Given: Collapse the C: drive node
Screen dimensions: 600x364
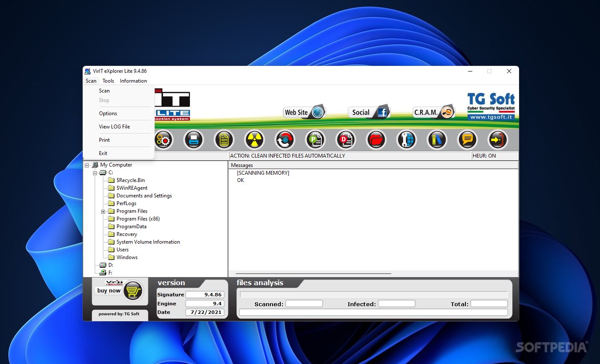Looking at the screenshot, I should (95, 173).
